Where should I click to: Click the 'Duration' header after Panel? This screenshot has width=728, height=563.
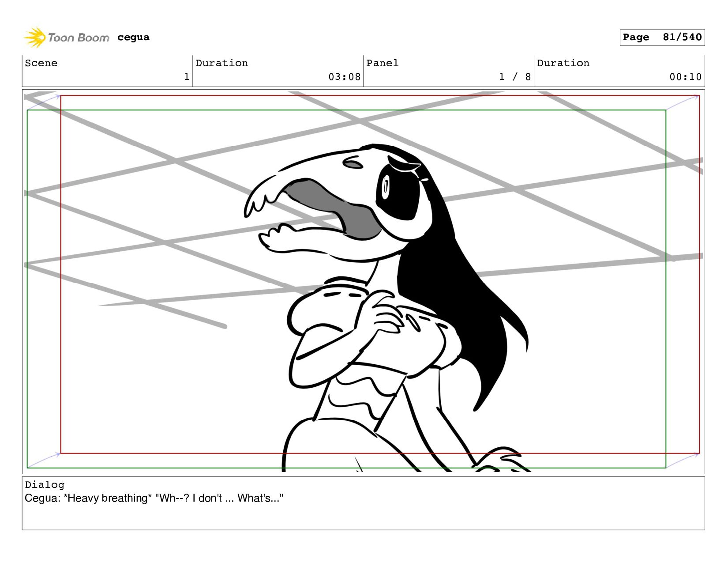tap(563, 63)
